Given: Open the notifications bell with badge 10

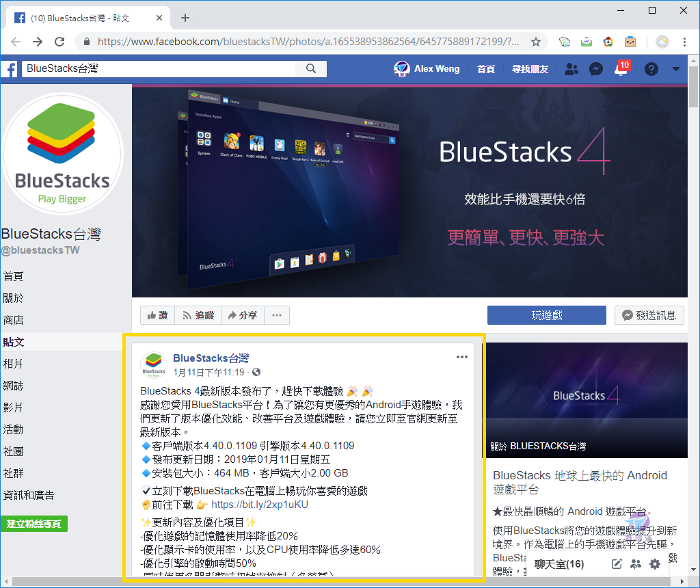Looking at the screenshot, I should pyautogui.click(x=621, y=68).
